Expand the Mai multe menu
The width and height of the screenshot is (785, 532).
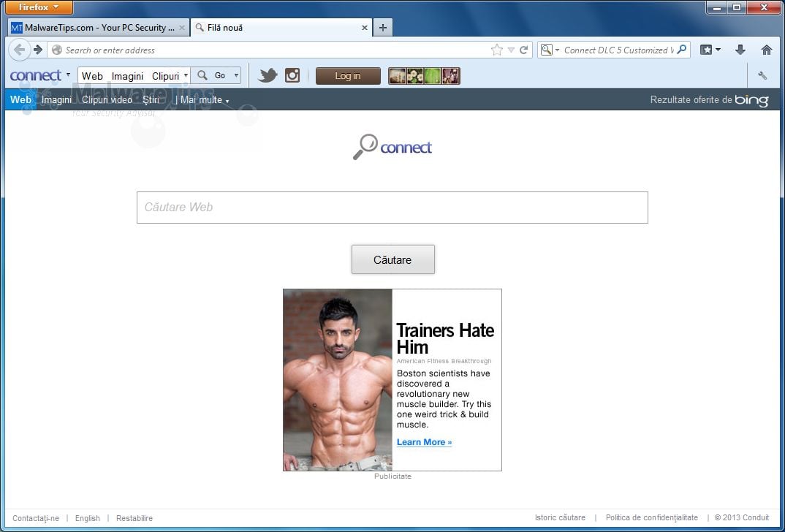click(x=204, y=99)
